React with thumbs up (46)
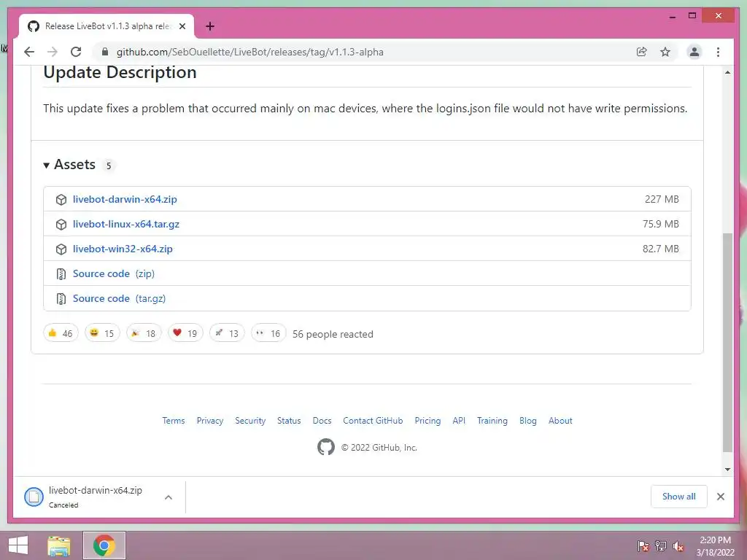747x560 pixels. (x=61, y=332)
